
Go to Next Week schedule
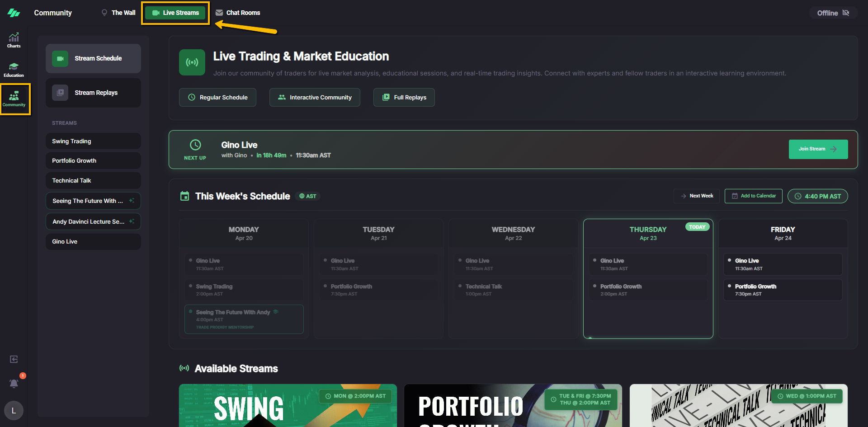697,196
